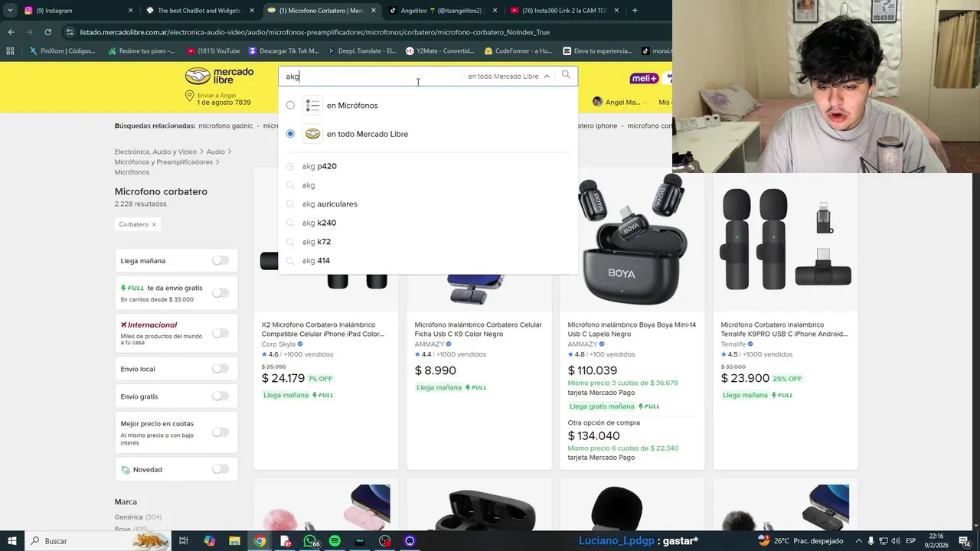Open Chrome apps grid in bookmarks bar
This screenshot has width=980, height=551.
(10, 51)
